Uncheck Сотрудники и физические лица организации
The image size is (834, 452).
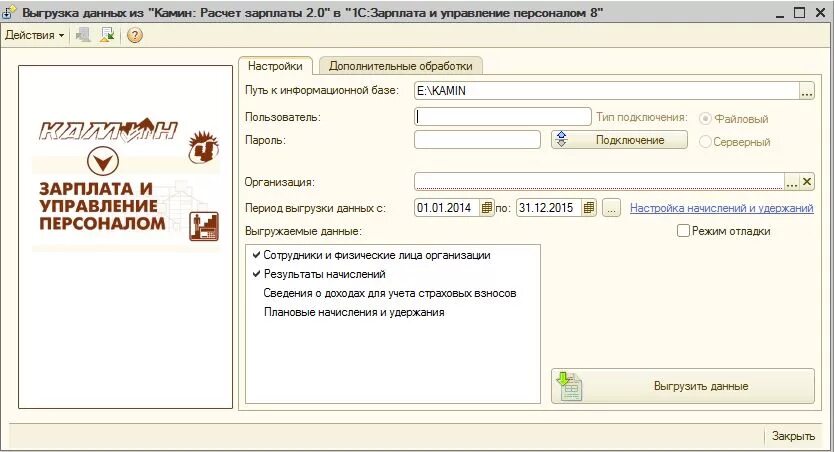(x=256, y=255)
